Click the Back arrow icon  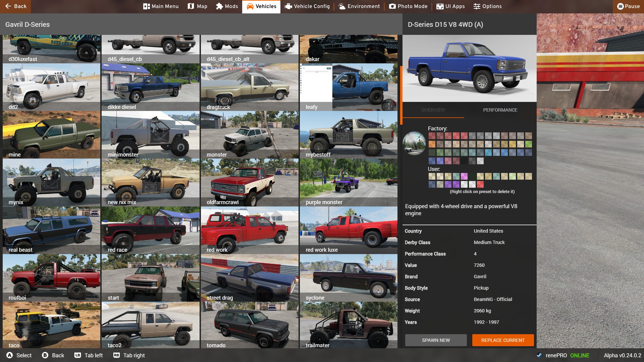[x=8, y=6]
